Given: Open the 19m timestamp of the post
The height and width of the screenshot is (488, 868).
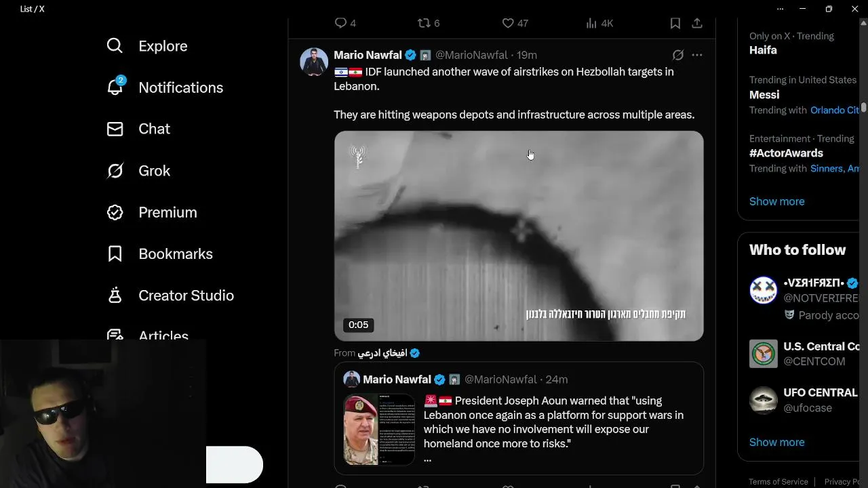Looking at the screenshot, I should pyautogui.click(x=527, y=55).
